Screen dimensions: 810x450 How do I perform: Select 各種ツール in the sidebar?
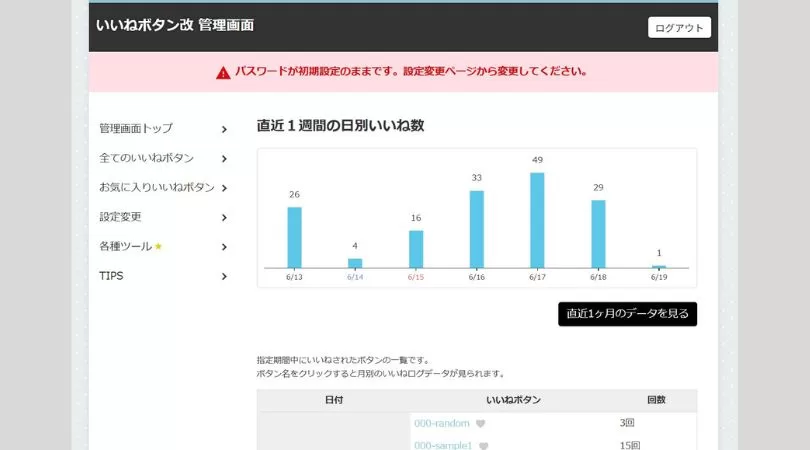[x=125, y=247]
